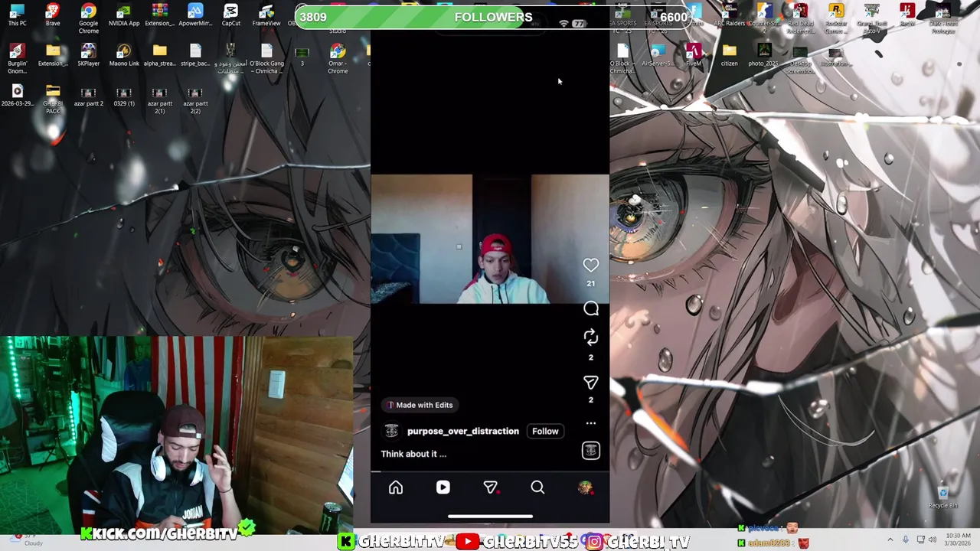Screen dimensions: 980x551
Task: Open the Recycle Bin
Action: pyautogui.click(x=942, y=497)
